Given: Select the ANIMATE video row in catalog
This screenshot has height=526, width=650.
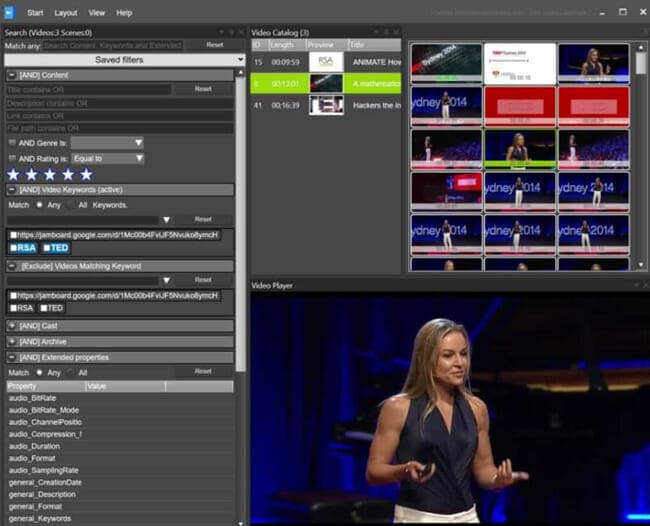Looking at the screenshot, I should click(326, 62).
